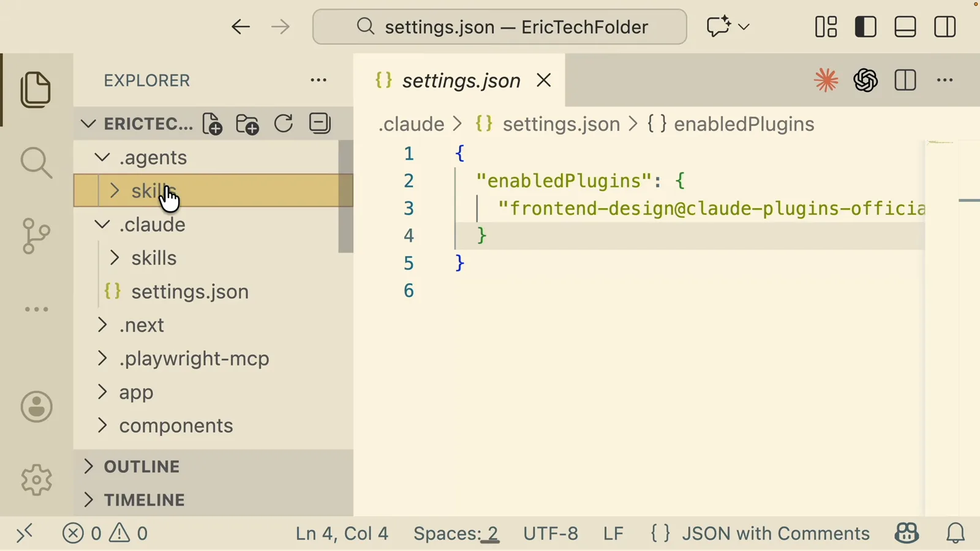Image resolution: width=980 pixels, height=551 pixels.
Task: Expand the components folder
Action: pos(102,425)
